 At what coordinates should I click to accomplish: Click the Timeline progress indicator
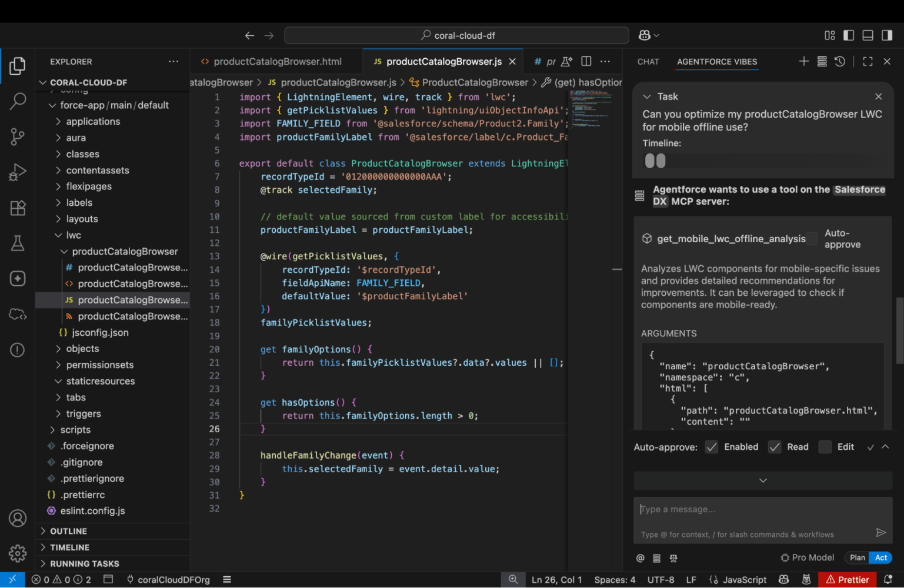point(656,161)
